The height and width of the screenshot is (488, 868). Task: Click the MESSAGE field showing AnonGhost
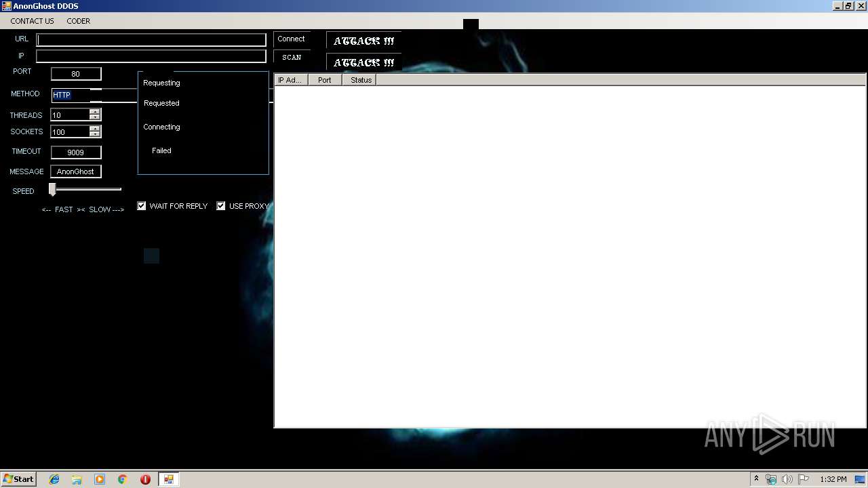coord(76,171)
